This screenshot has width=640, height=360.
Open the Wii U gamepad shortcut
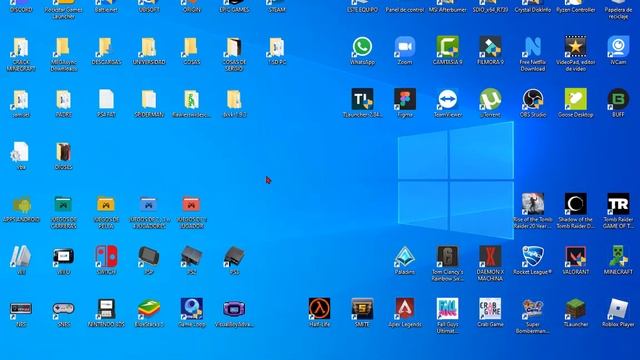(63, 257)
